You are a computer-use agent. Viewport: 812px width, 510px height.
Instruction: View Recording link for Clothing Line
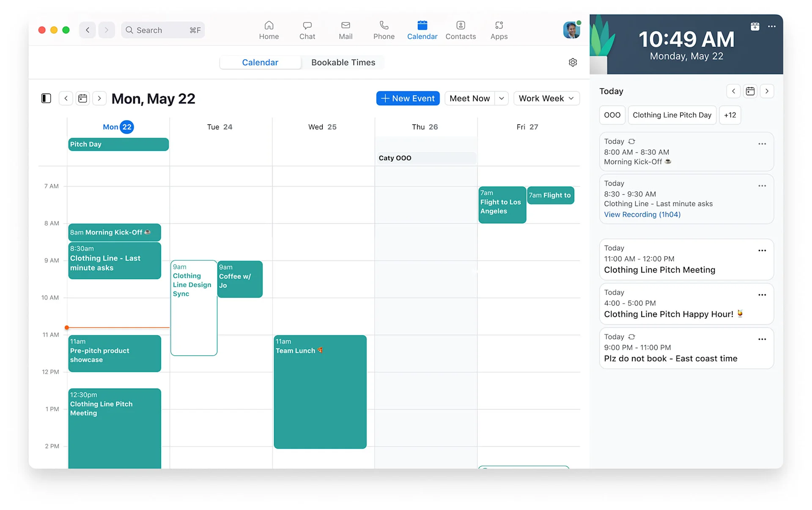(642, 214)
